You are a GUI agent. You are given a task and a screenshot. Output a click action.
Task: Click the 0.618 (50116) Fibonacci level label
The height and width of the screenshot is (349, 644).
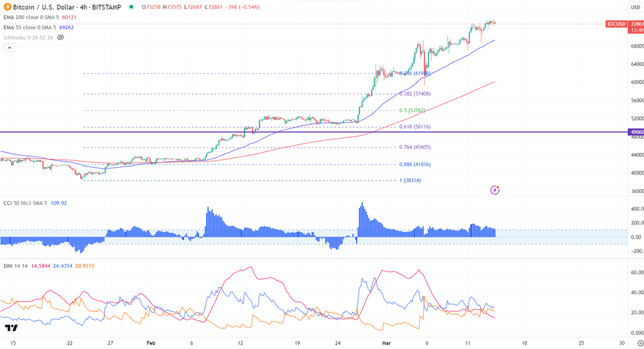(x=415, y=127)
